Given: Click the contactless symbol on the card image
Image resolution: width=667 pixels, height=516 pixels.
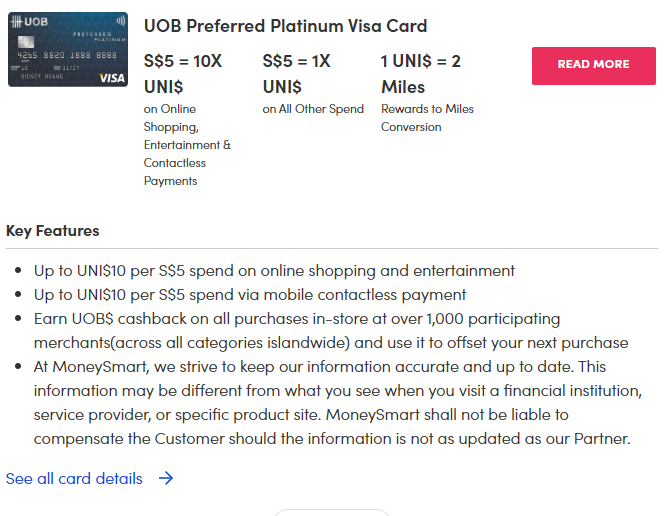Looking at the screenshot, I should 120,20.
